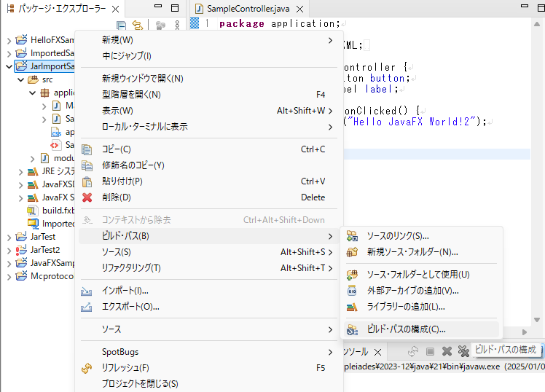
Task: Click the export icon beside エクスポート(O)
Action: point(86,307)
